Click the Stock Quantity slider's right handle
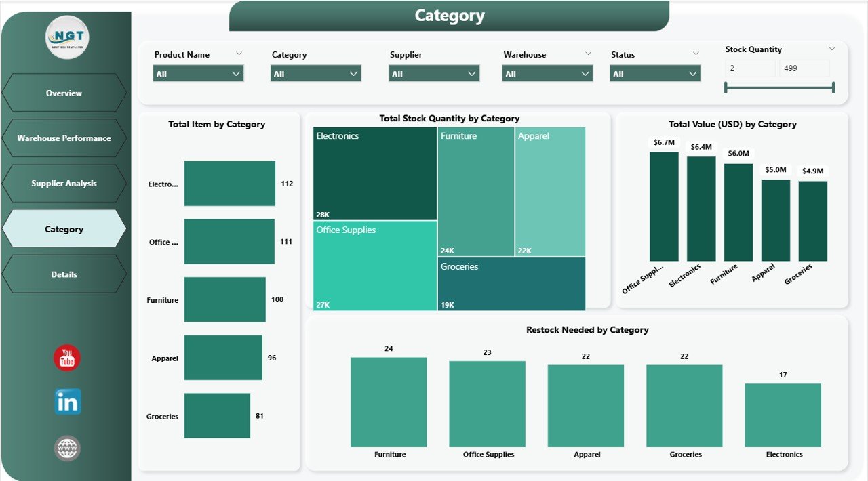Screen dimensions: 868x481 tap(833, 87)
